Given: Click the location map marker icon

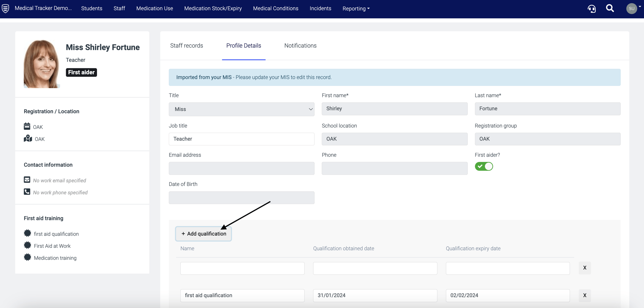Looking at the screenshot, I should click(x=28, y=138).
